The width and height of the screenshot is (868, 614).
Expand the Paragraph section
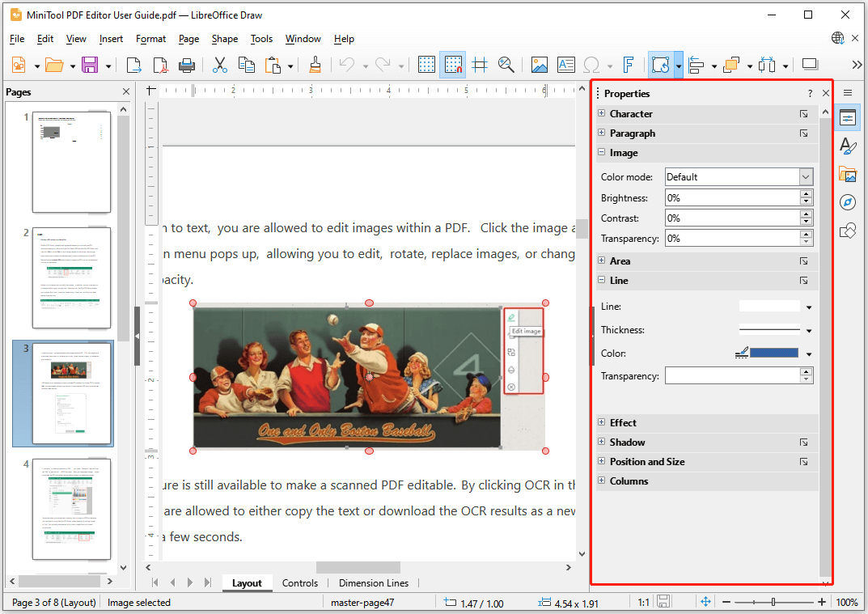click(x=602, y=133)
